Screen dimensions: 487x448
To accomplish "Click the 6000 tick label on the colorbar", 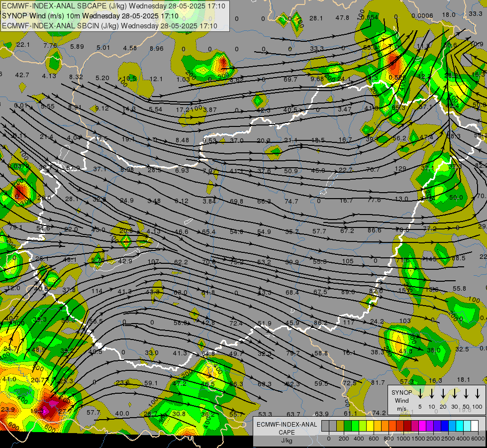I will tap(479, 439).
